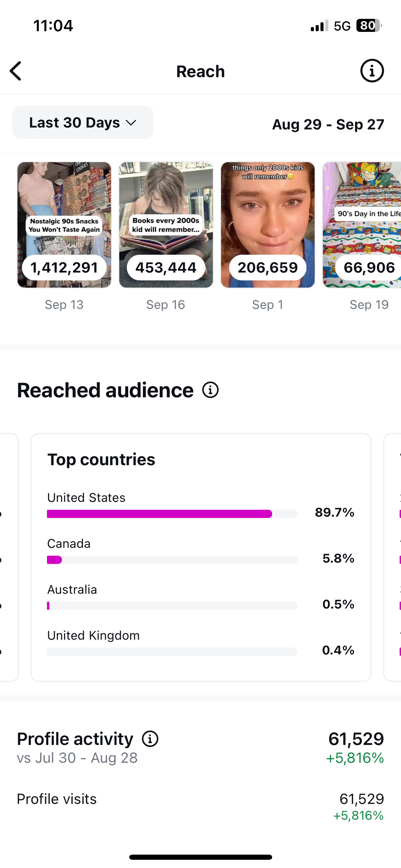Tap the Aug 29 - Sep 27 date range
The height and width of the screenshot is (868, 401).
[x=328, y=124]
